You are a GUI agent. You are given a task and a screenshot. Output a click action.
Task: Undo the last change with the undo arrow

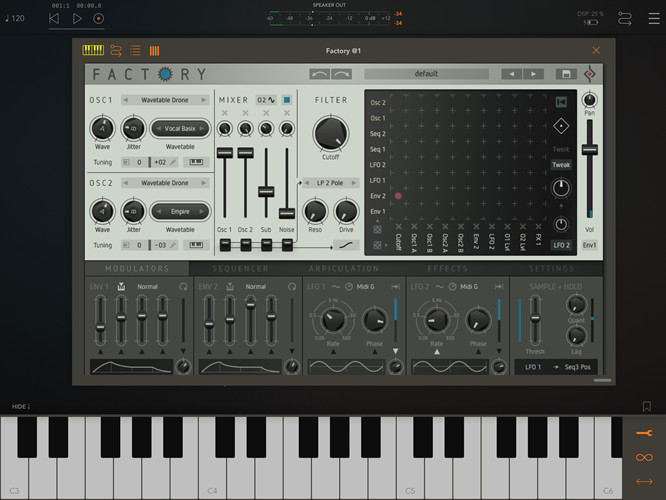319,74
